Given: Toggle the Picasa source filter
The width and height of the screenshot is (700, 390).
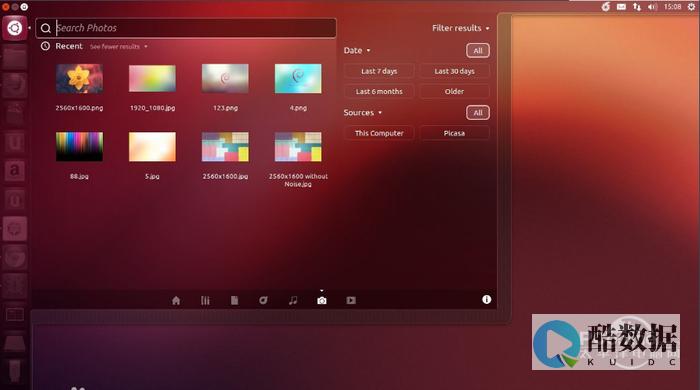Looking at the screenshot, I should [x=454, y=133].
